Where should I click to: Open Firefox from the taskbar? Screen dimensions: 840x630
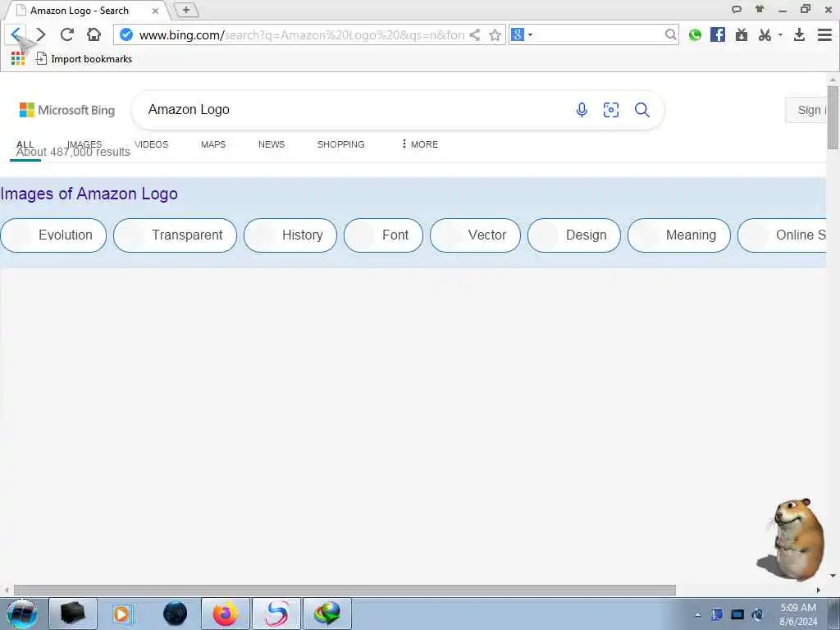[x=225, y=614]
